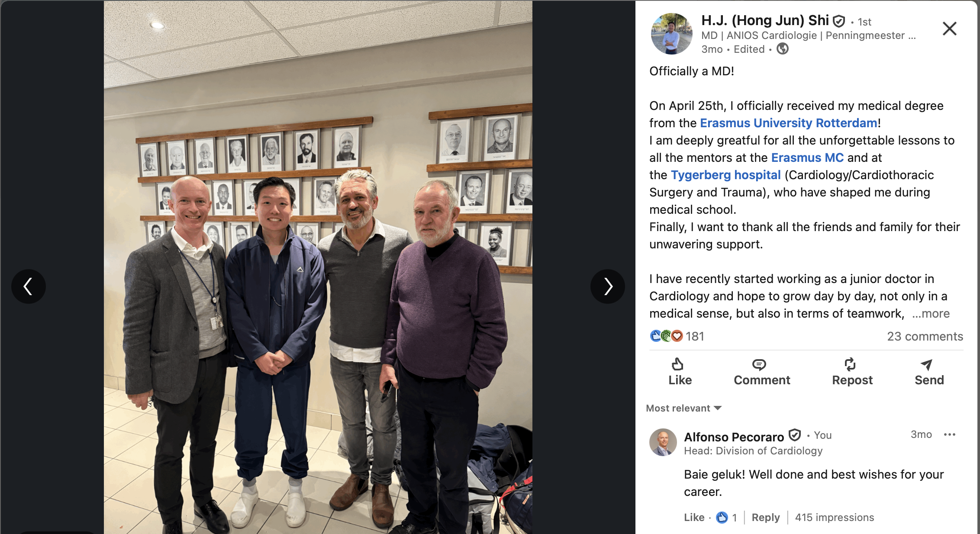Expand post text with ...more
980x534 pixels.
point(931,313)
